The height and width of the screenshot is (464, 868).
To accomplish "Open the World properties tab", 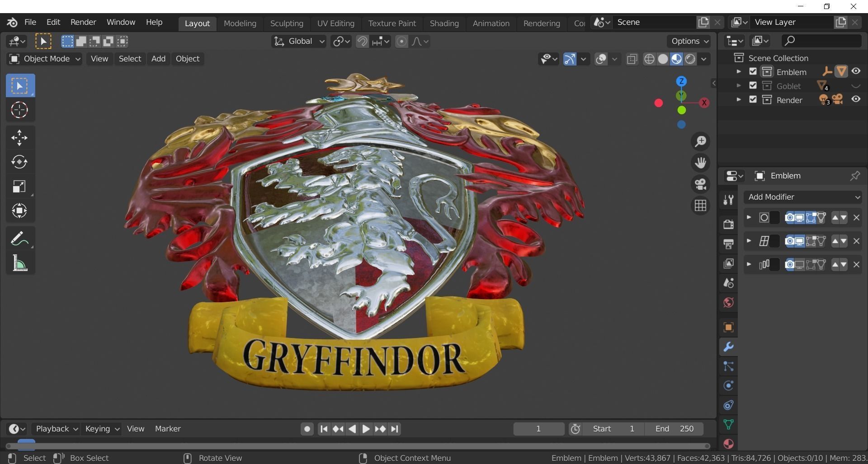I will (728, 302).
